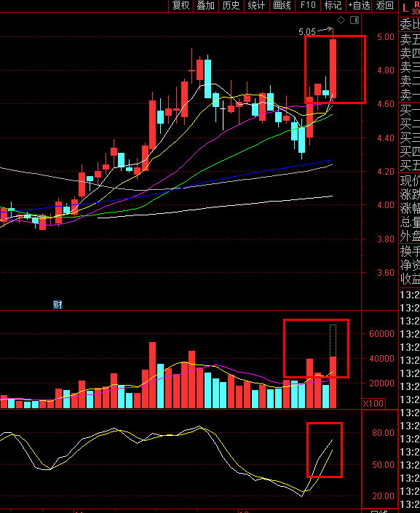
Task: Add stock via +自选 button
Action: coord(359,6)
